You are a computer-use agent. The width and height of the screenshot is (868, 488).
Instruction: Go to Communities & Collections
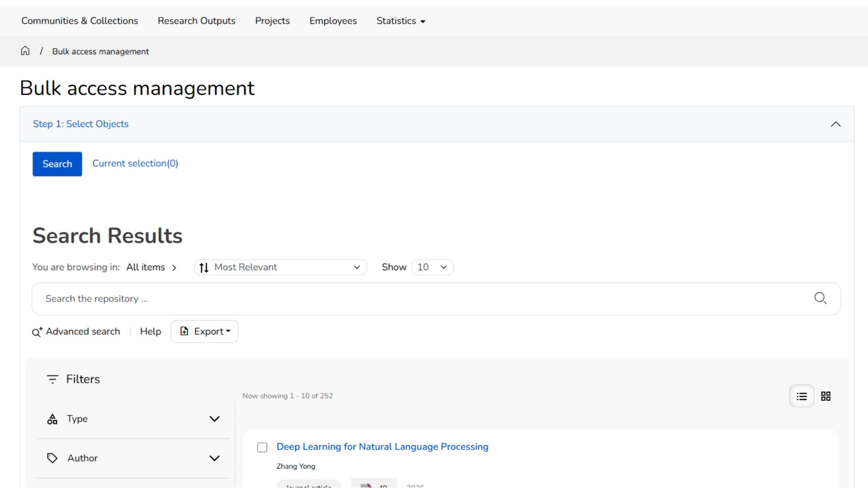tap(80, 21)
